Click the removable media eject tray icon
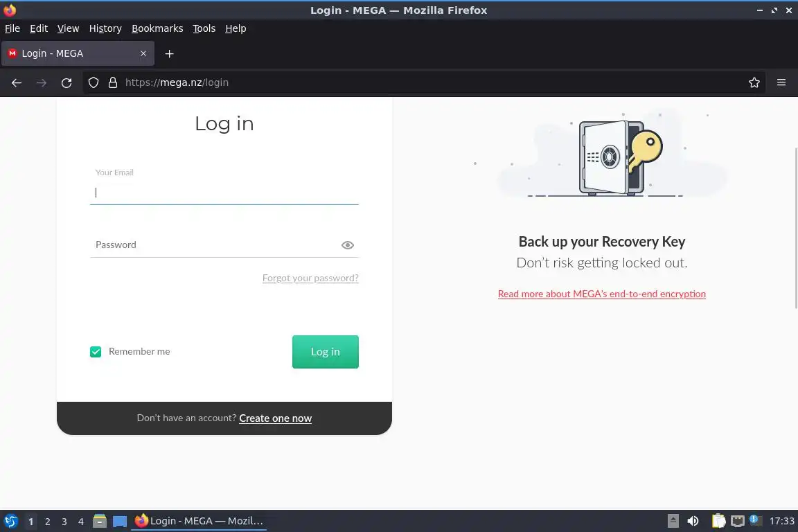This screenshot has height=532, width=798. [x=673, y=521]
